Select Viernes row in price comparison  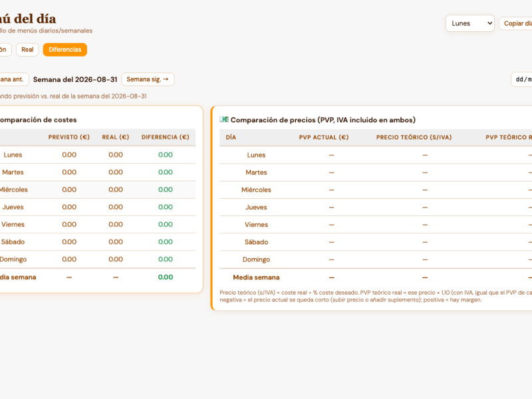(376, 225)
